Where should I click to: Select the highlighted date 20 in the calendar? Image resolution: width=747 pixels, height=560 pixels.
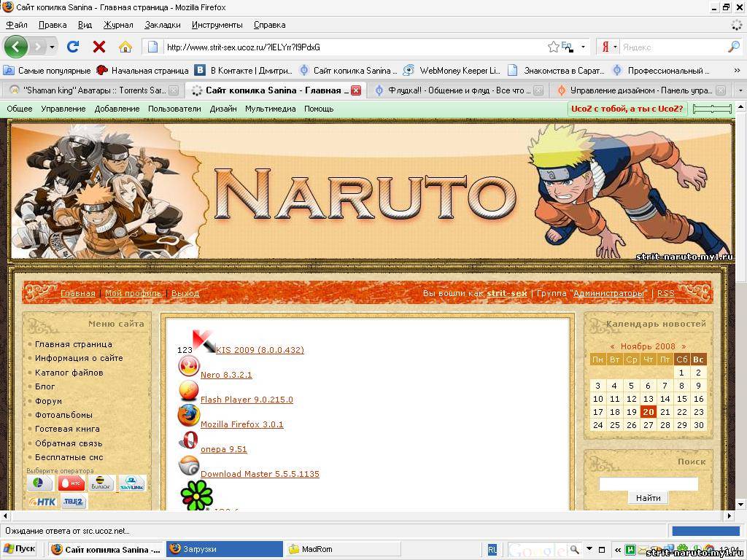[x=648, y=413]
